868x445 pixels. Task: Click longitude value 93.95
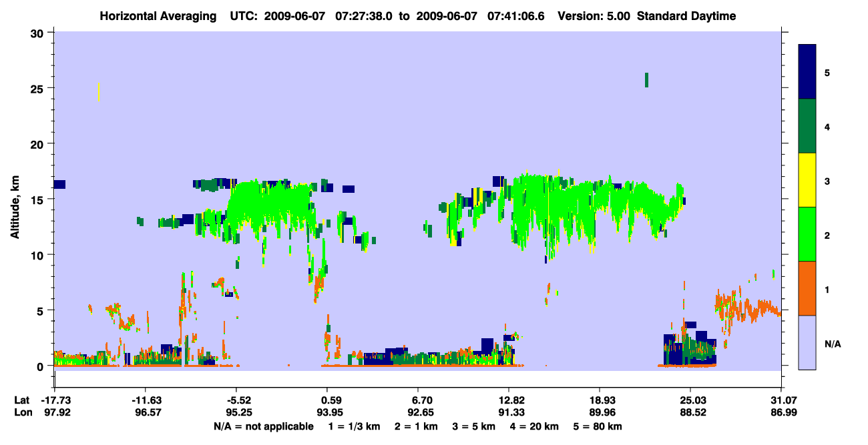[x=329, y=412]
